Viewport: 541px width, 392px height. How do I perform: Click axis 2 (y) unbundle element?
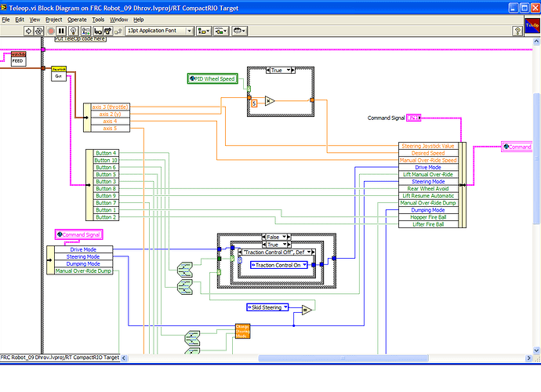coord(110,114)
